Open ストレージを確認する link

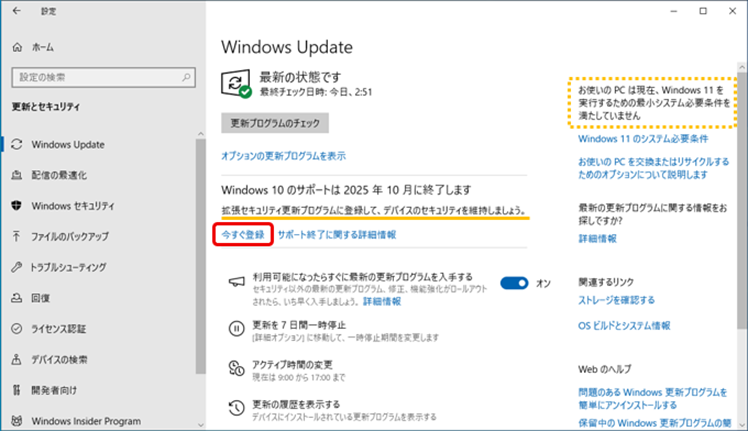click(616, 300)
